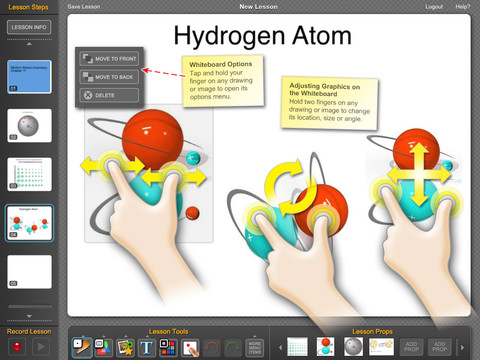Play the recorded lesson
480x360 pixels.
click(41, 347)
